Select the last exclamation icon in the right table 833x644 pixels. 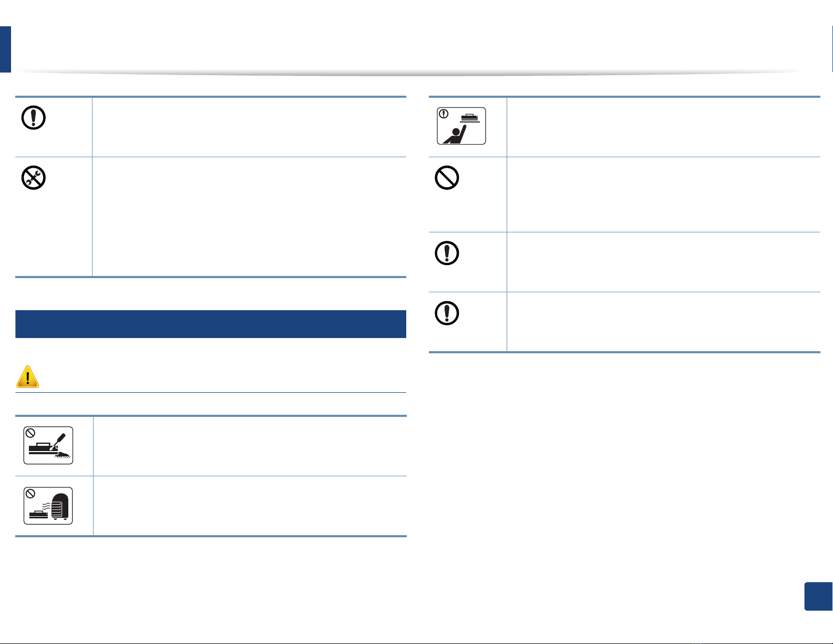[447, 313]
